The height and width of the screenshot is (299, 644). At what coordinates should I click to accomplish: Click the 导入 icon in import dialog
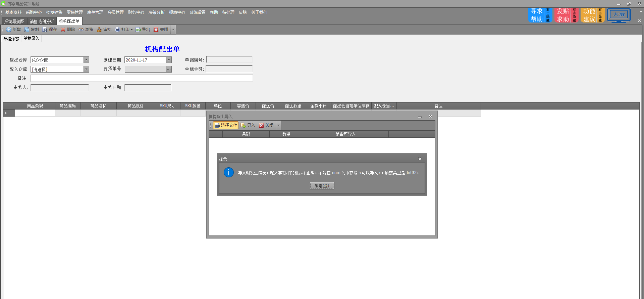244,125
